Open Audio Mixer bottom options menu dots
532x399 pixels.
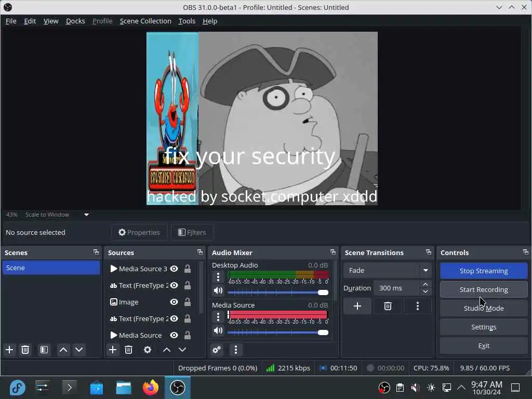click(x=236, y=350)
